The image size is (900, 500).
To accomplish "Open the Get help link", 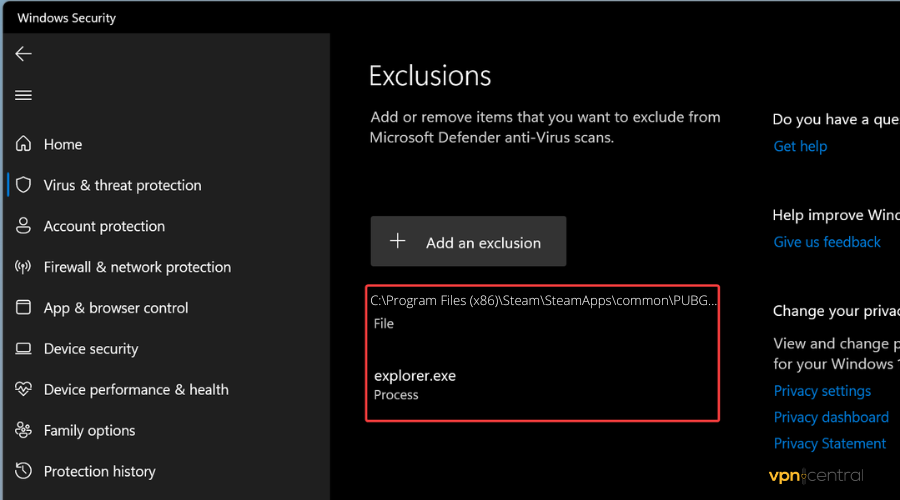I will tap(800, 146).
